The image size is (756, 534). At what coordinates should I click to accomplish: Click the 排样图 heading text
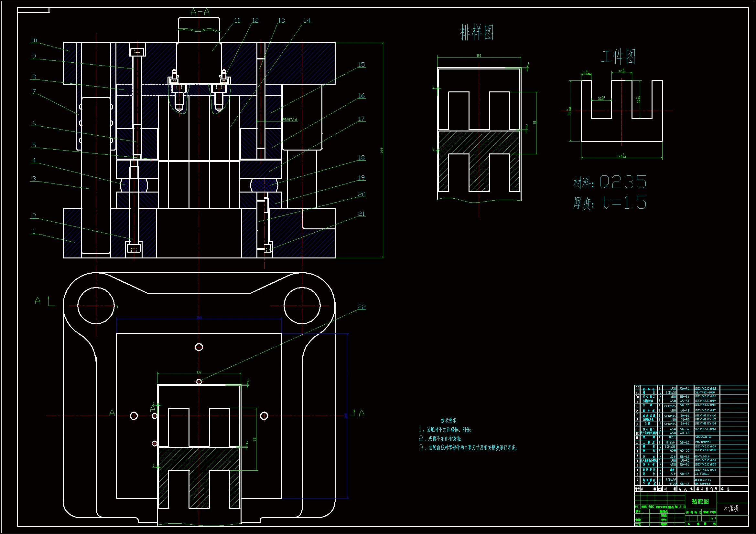click(477, 33)
